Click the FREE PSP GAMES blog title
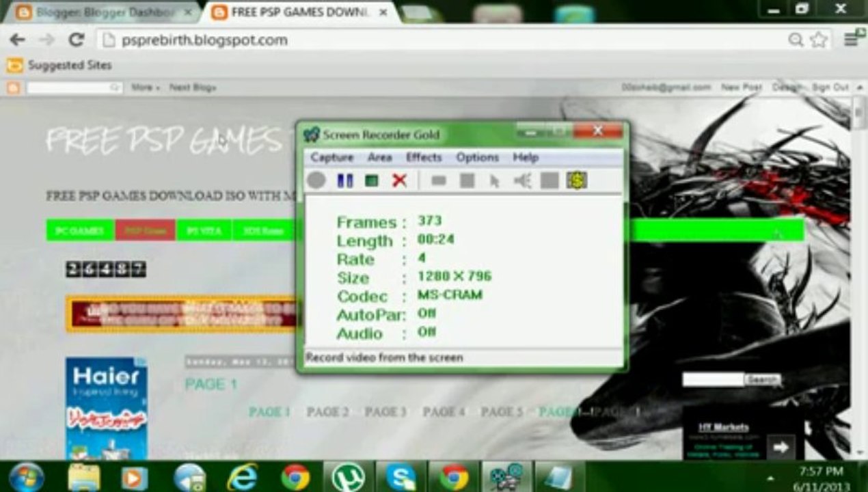868x492 pixels. (x=164, y=140)
